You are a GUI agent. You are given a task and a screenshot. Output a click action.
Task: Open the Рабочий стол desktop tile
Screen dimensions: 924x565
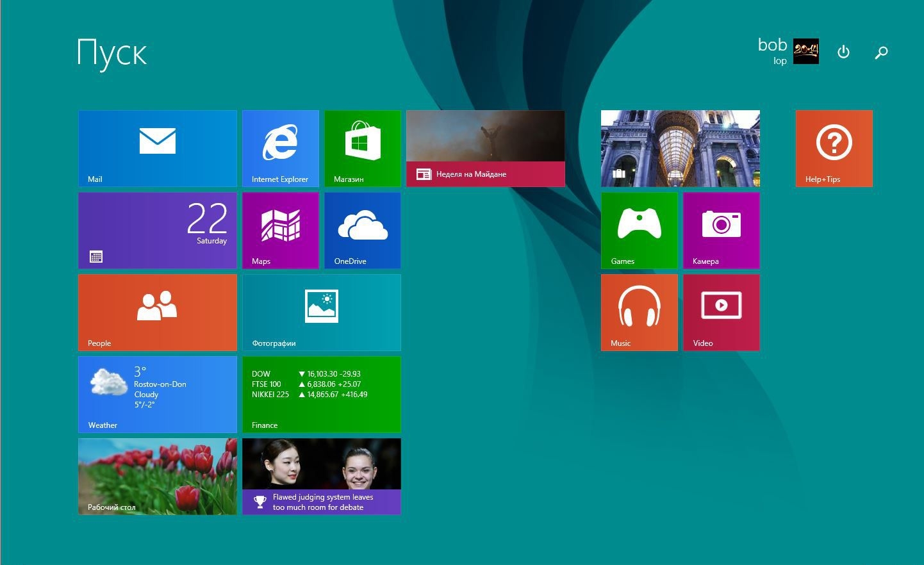coord(157,476)
